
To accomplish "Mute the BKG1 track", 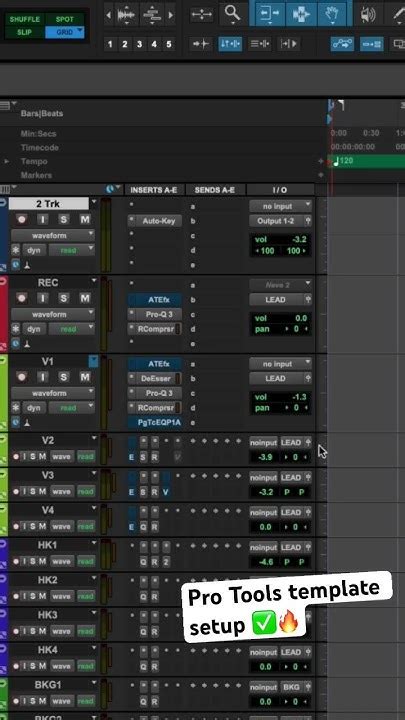I will pos(42,701).
